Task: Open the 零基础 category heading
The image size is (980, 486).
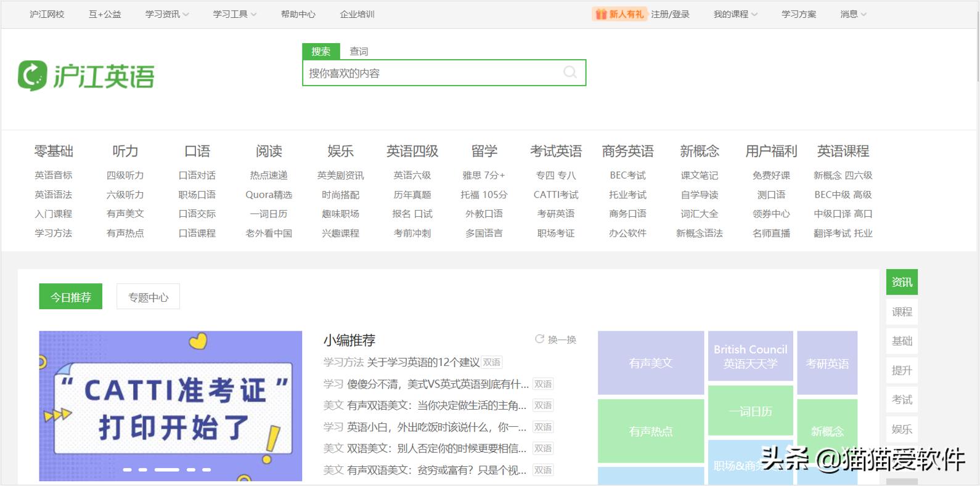Action: [54, 151]
